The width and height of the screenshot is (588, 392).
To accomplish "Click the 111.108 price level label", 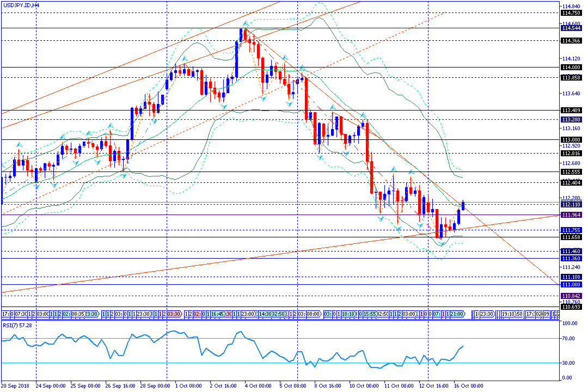I will click(x=571, y=277).
